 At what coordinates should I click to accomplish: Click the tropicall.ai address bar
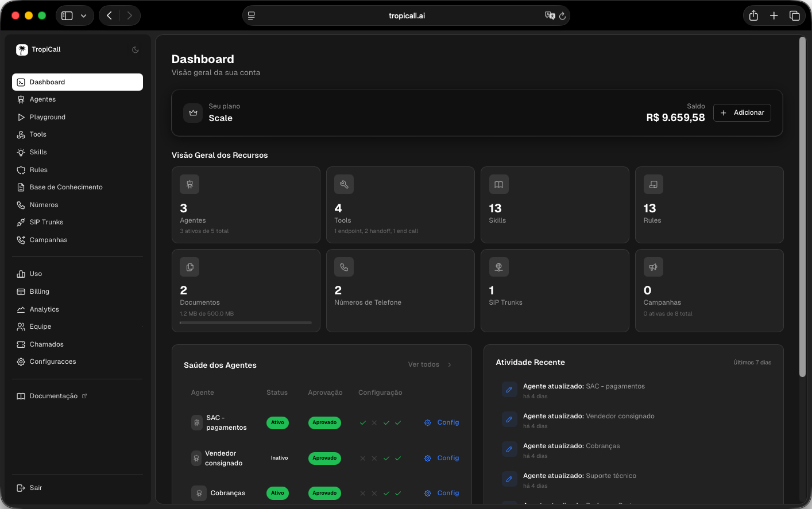[x=407, y=15]
